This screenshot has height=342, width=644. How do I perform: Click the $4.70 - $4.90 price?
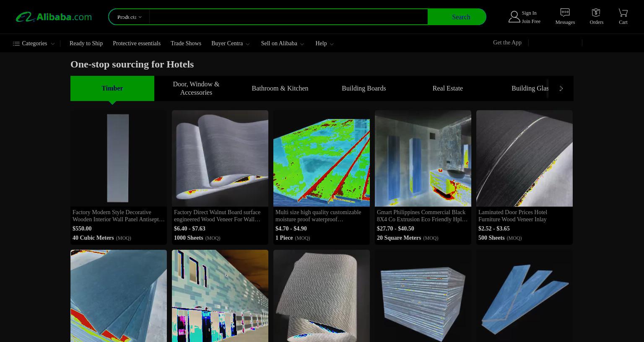click(291, 229)
